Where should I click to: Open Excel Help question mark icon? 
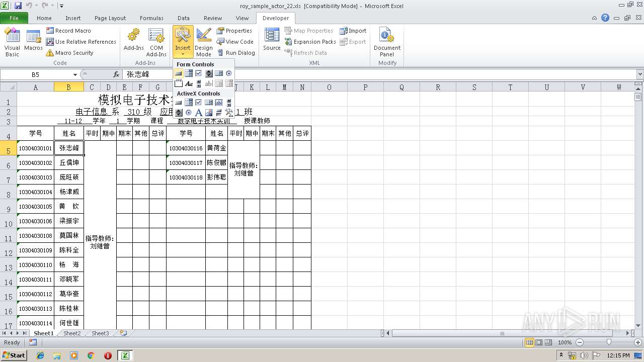[x=605, y=18]
